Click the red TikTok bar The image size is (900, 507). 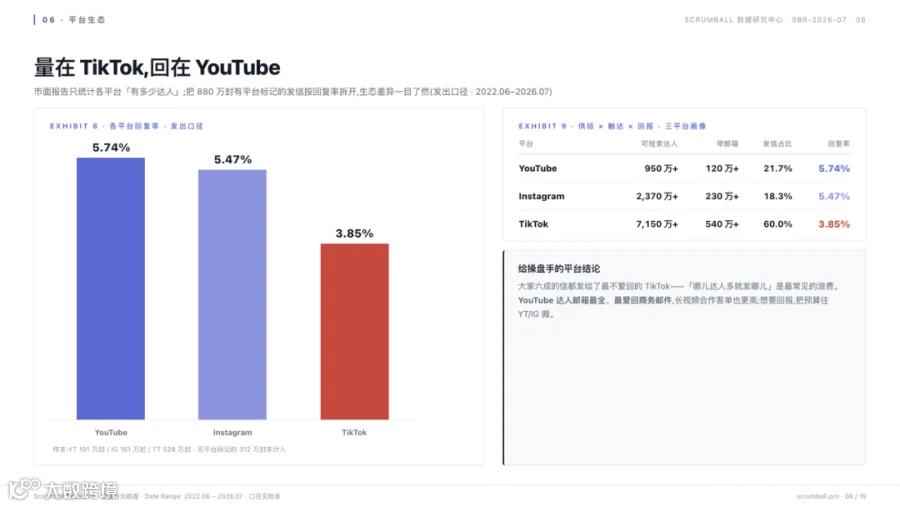tap(355, 331)
